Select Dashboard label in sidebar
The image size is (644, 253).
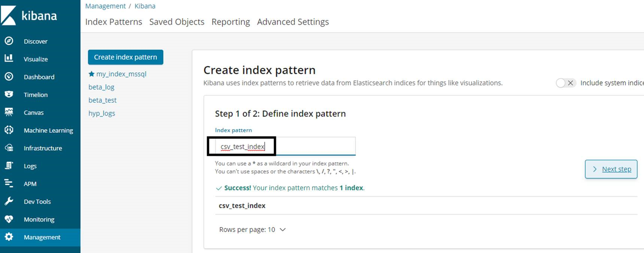(x=39, y=77)
